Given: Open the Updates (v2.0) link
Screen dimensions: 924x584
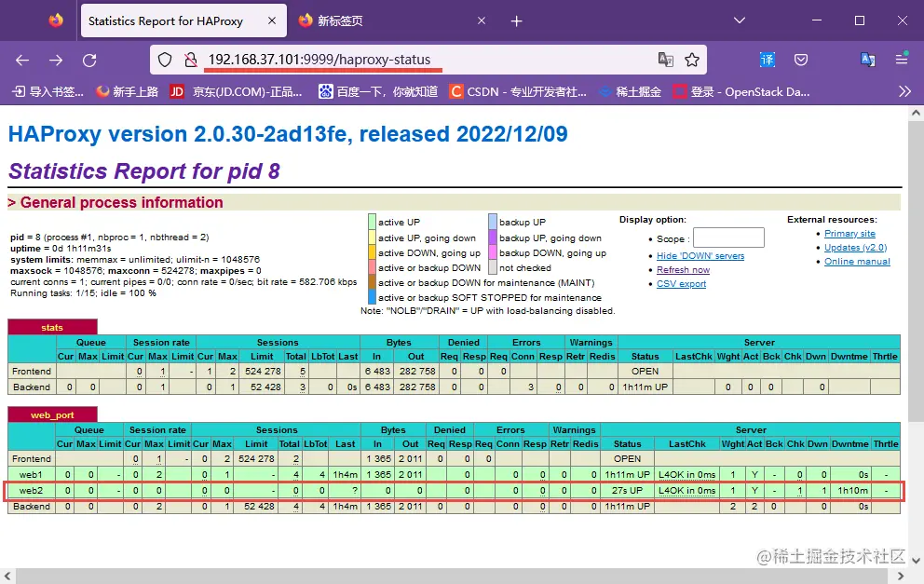Looking at the screenshot, I should click(x=855, y=248).
